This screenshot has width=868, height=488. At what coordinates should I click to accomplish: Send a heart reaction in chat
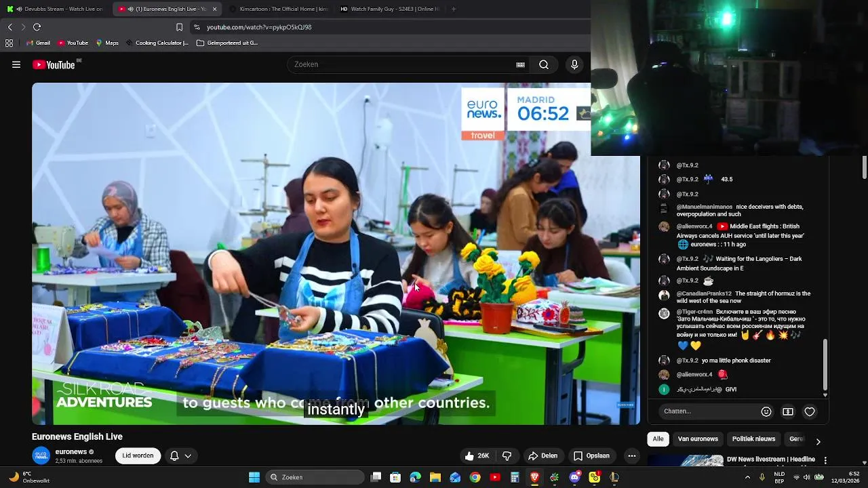pyautogui.click(x=810, y=411)
